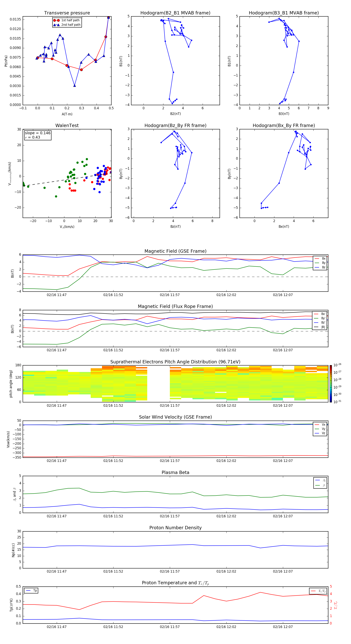Click the 'A(T·m)' x-axis label

tap(67, 114)
